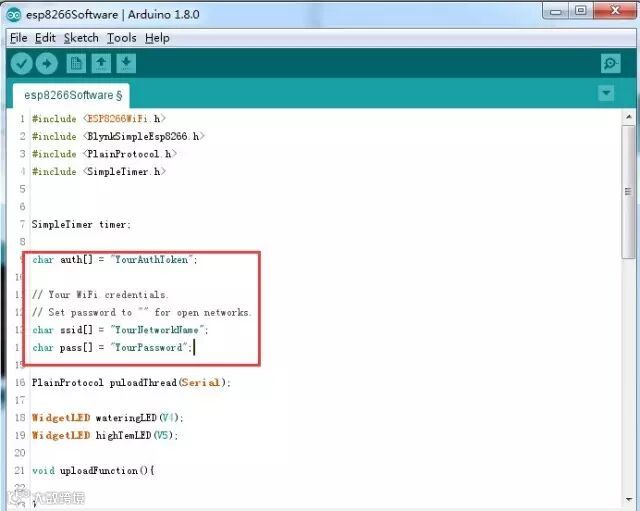
Task: Open the File menu
Action: point(19,38)
